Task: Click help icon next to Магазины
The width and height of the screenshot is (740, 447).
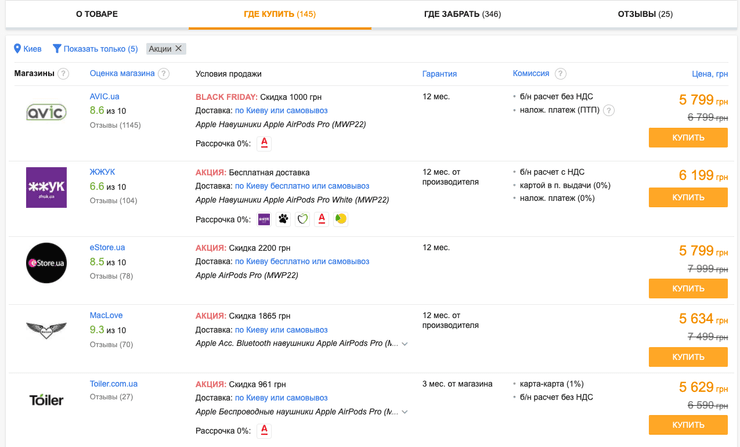Action: click(63, 74)
